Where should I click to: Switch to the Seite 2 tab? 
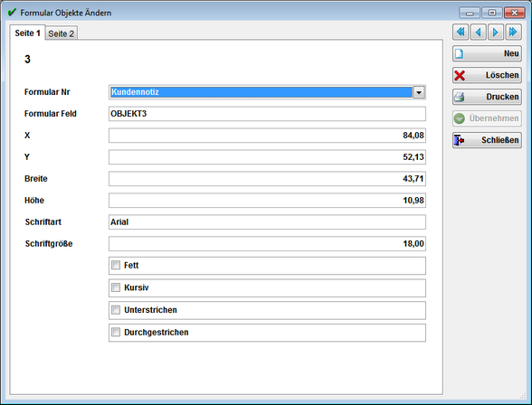click(62, 33)
